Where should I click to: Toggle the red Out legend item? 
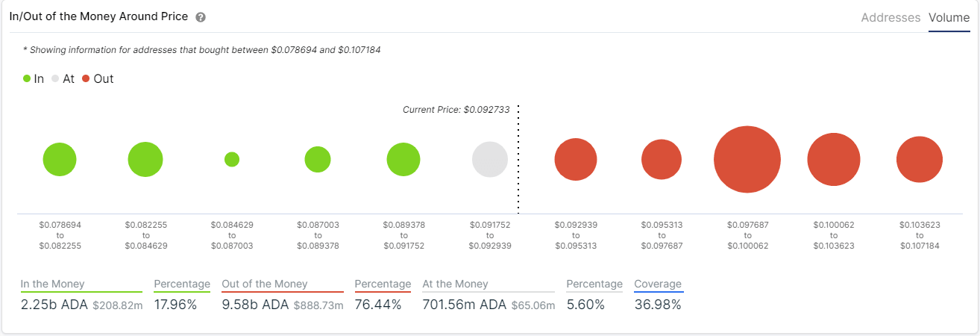97,78
